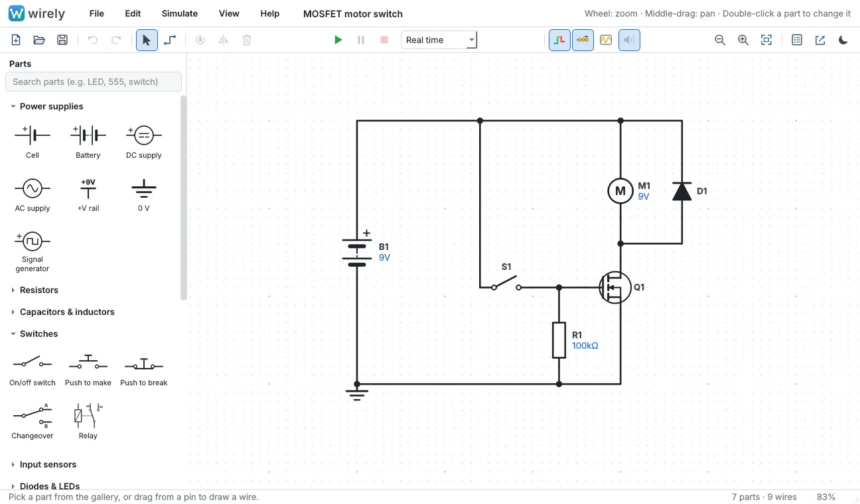Zoom in on the canvas
Viewport: 860px width, 504px height.
743,40
